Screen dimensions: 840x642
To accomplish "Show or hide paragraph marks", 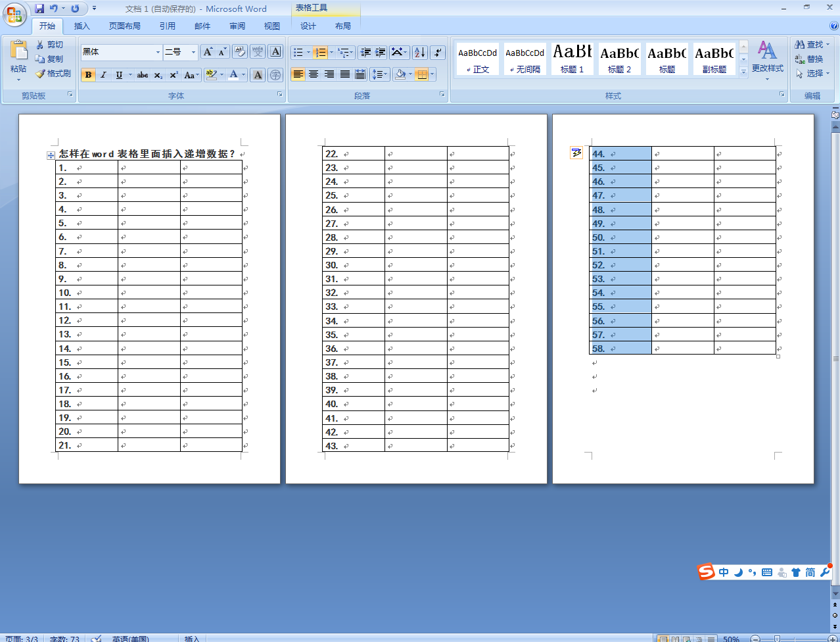I will point(438,53).
